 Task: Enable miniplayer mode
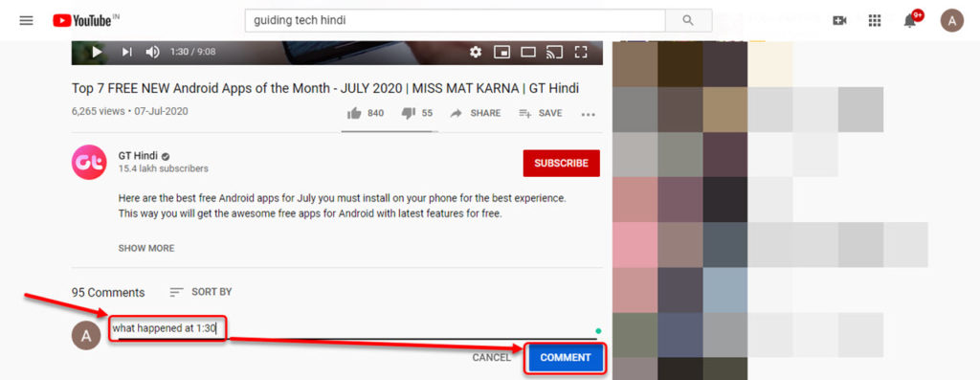tap(501, 52)
